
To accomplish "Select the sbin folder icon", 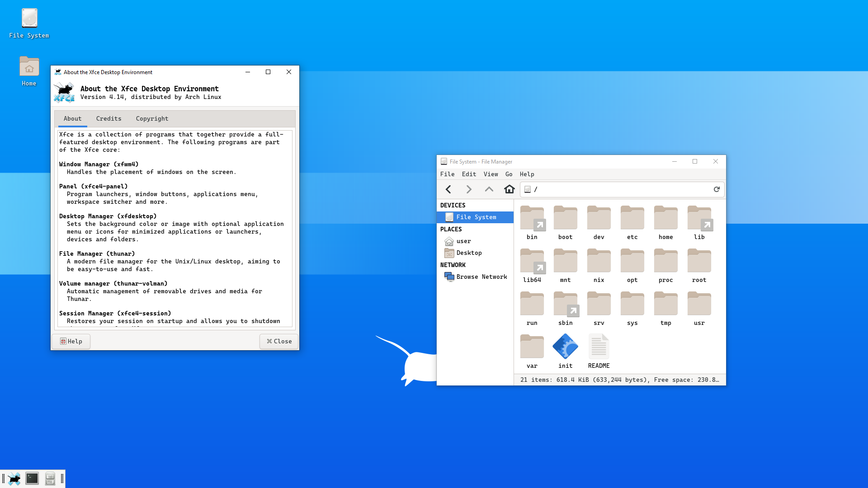I will point(566,304).
